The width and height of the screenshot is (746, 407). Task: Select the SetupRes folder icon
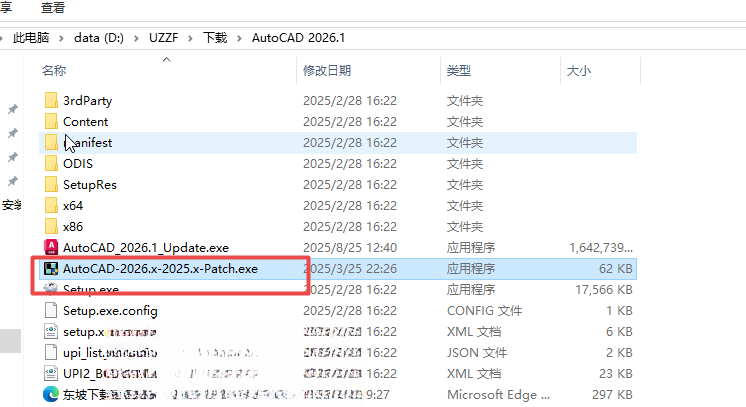coord(51,184)
